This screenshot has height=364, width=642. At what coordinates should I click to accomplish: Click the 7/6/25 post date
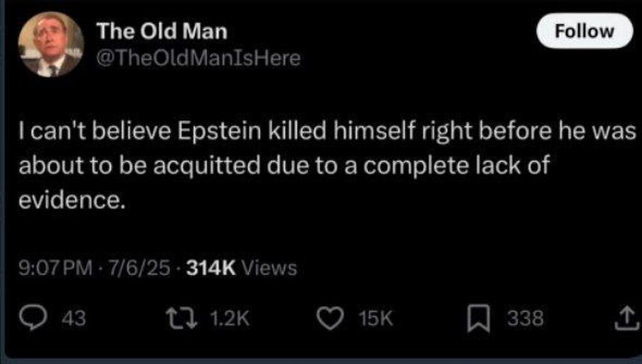tap(138, 269)
